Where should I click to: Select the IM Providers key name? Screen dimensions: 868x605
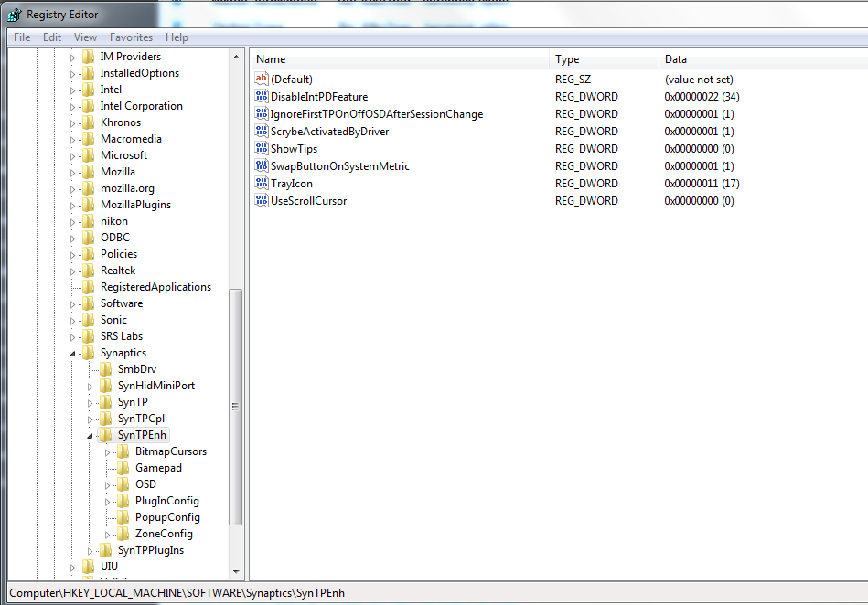131,57
